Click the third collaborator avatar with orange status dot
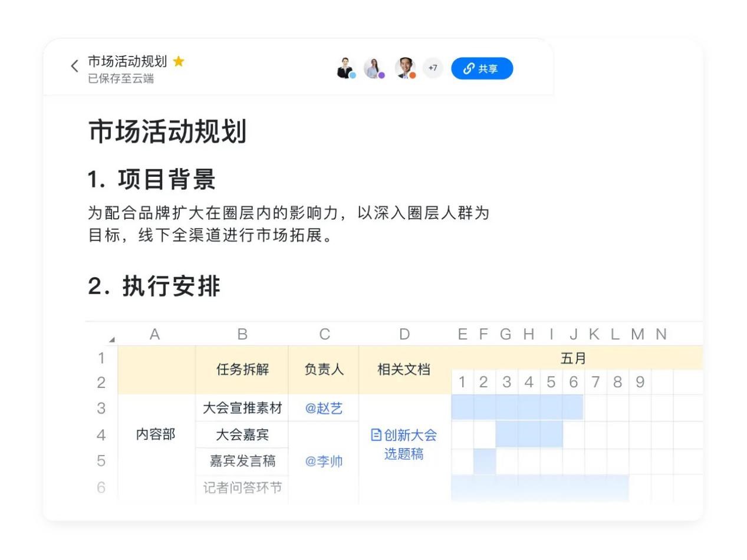This screenshot has height=560, width=747. point(404,68)
